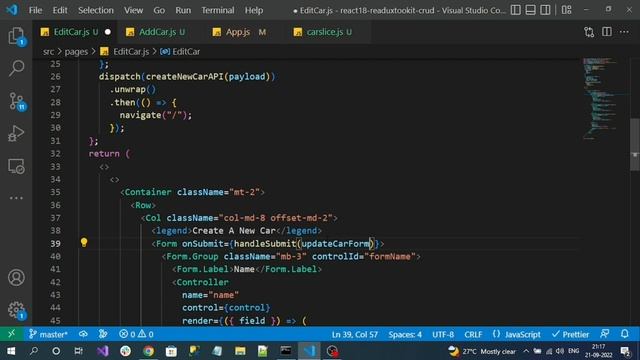The width and height of the screenshot is (640, 360).
Task: Open Customize Layout icon in title bar
Action: coord(566,10)
